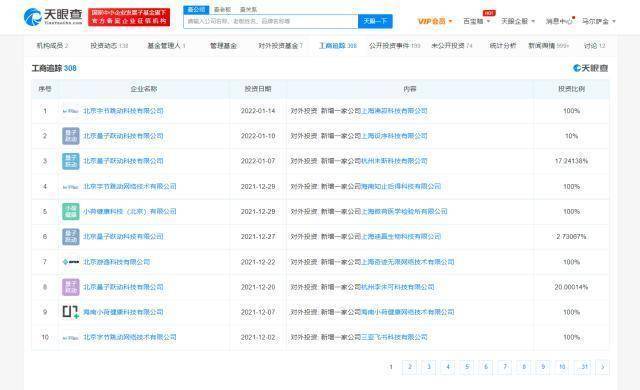Open 海南小荷健康网络技术有限公司 link in row 9
The width and height of the screenshot is (640, 390).
click(407, 312)
